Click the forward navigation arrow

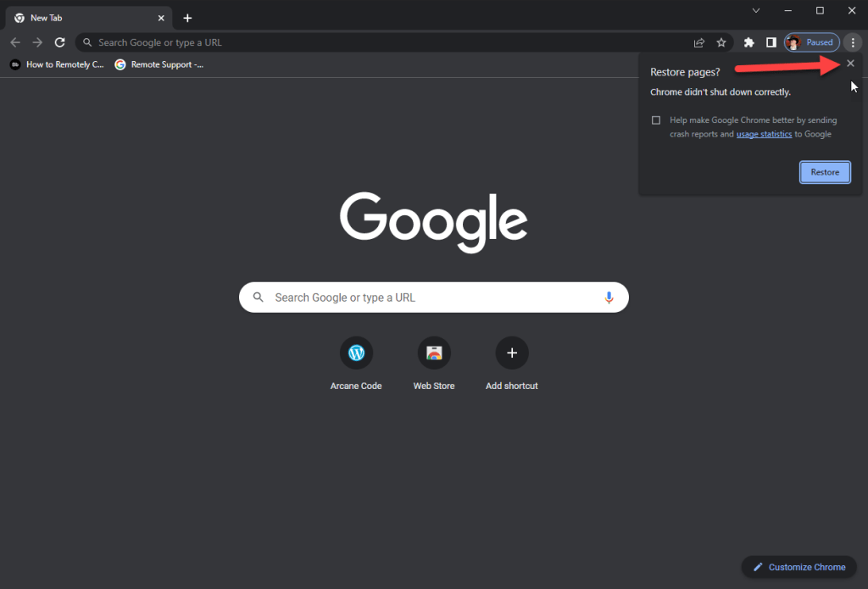(x=37, y=42)
